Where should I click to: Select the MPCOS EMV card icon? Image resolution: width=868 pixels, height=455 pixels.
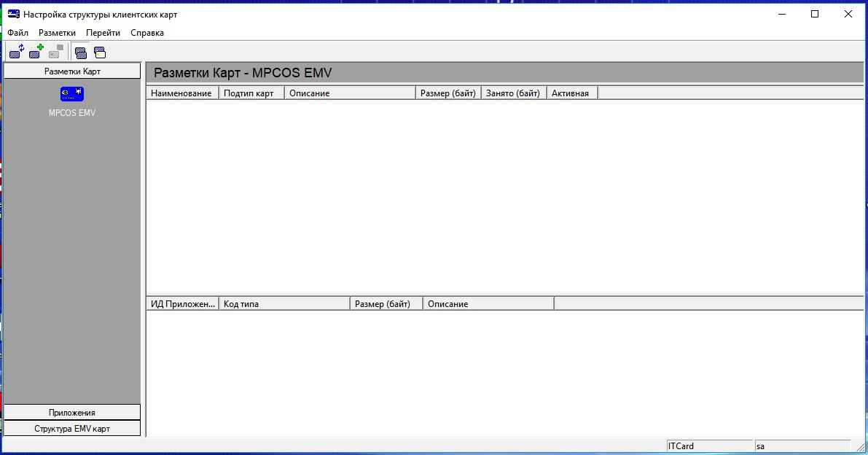click(x=72, y=94)
